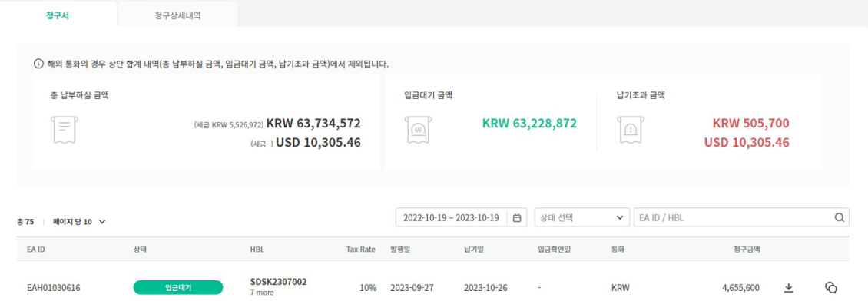Switch to the 청구상세내역 tab
The width and height of the screenshot is (868, 301).
coord(177,15)
